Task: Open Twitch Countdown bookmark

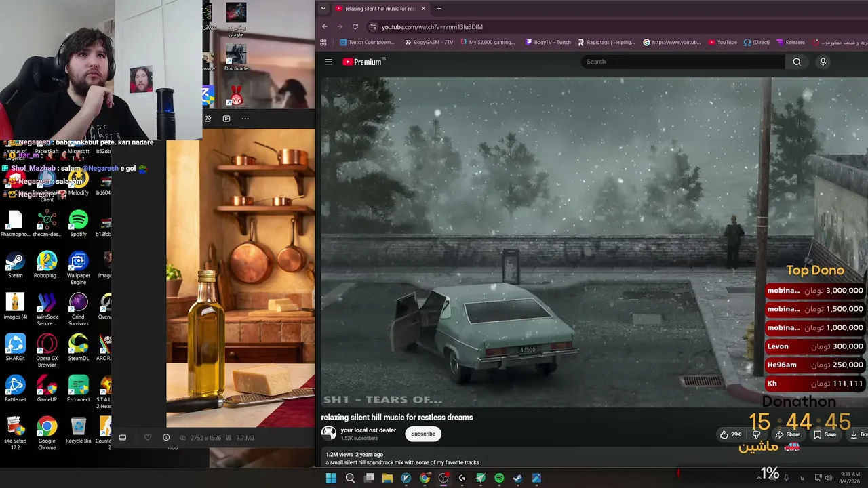Action: point(367,42)
